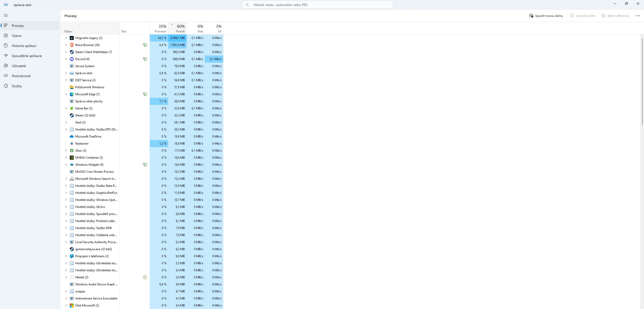The width and height of the screenshot is (644, 309).
Task: Switch to Podrobnosti details page
Action: pyautogui.click(x=21, y=76)
